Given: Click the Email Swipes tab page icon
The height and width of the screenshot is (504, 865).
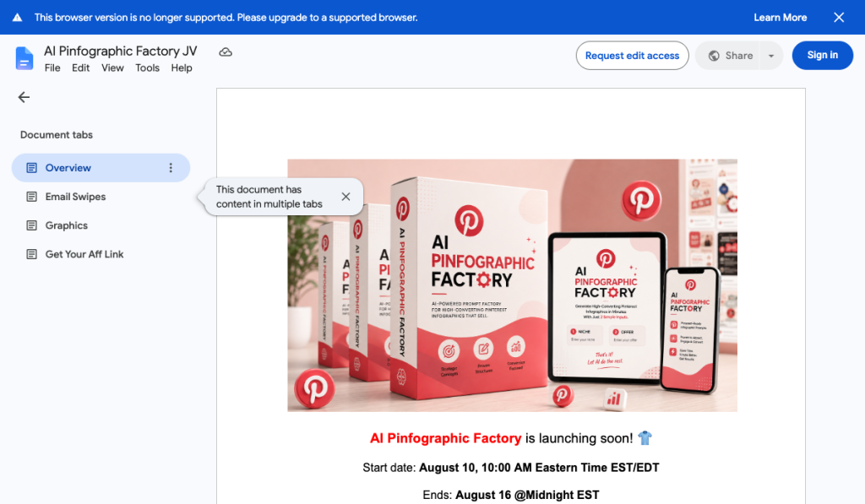Looking at the screenshot, I should (x=32, y=197).
